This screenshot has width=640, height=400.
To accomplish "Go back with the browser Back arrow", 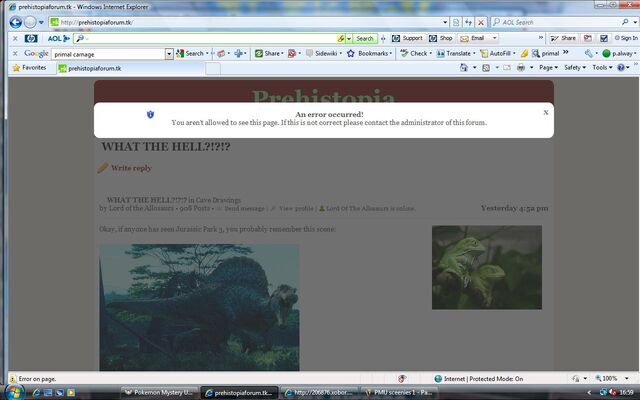I will click(16, 22).
